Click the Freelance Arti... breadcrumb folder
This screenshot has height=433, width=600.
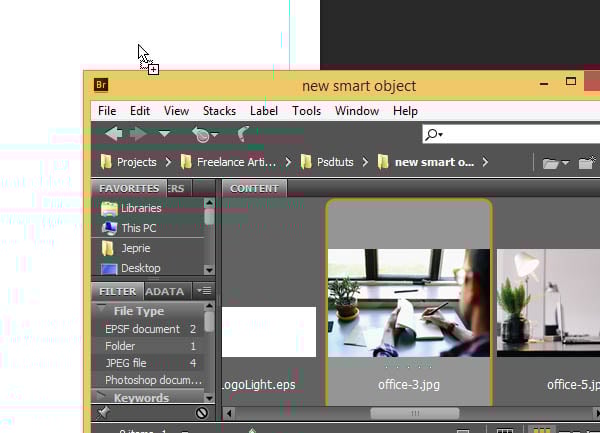[228, 162]
